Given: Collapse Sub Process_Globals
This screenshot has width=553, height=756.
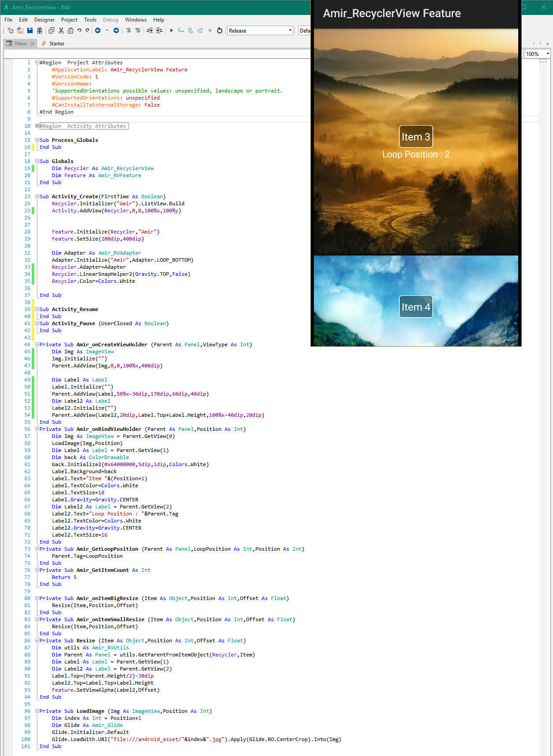Looking at the screenshot, I should tap(37, 140).
